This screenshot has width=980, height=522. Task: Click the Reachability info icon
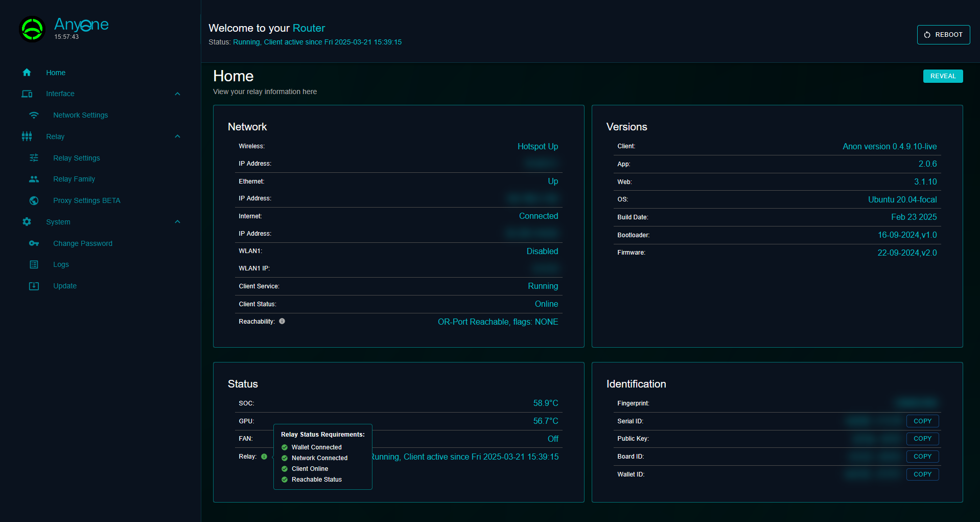coord(282,321)
